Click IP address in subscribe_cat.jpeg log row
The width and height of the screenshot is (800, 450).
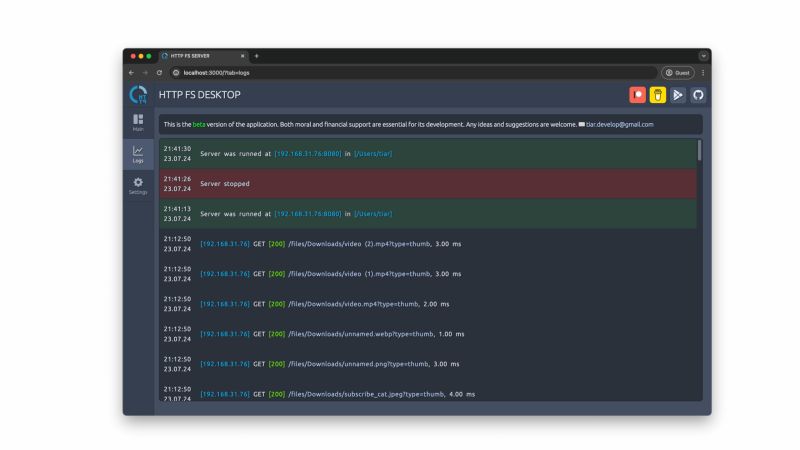click(225, 394)
